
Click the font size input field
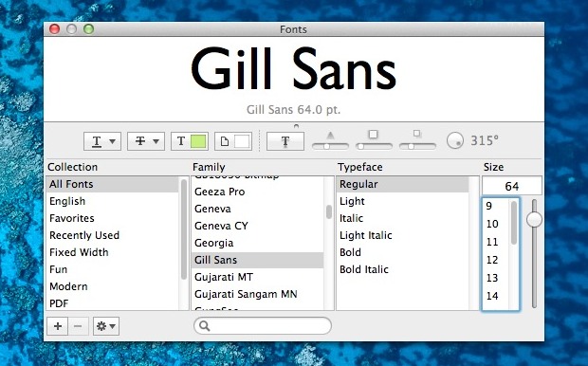[x=512, y=186]
